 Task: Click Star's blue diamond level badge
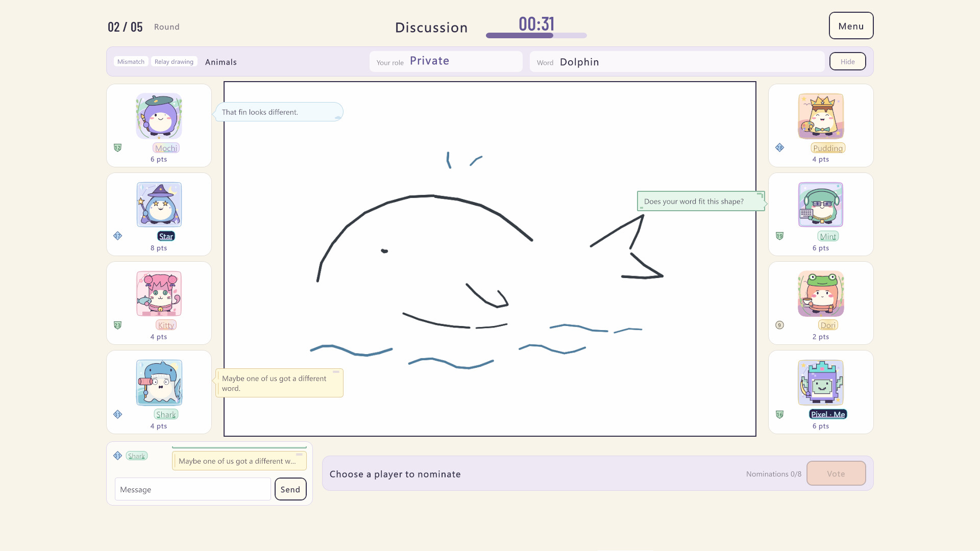coord(117,236)
